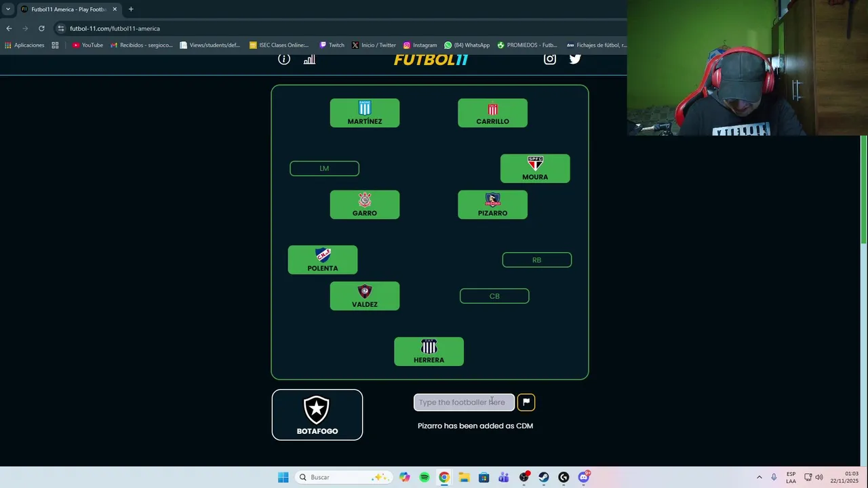Image resolution: width=868 pixels, height=488 pixels.
Task: Expand the tab search dropdown arrow
Action: pyautogui.click(x=8, y=9)
